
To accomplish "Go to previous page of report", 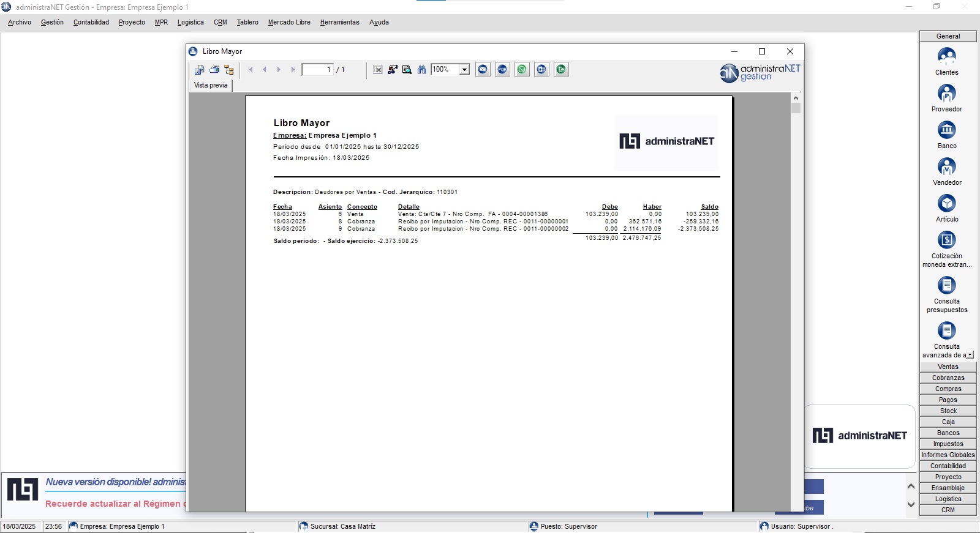I will (265, 70).
